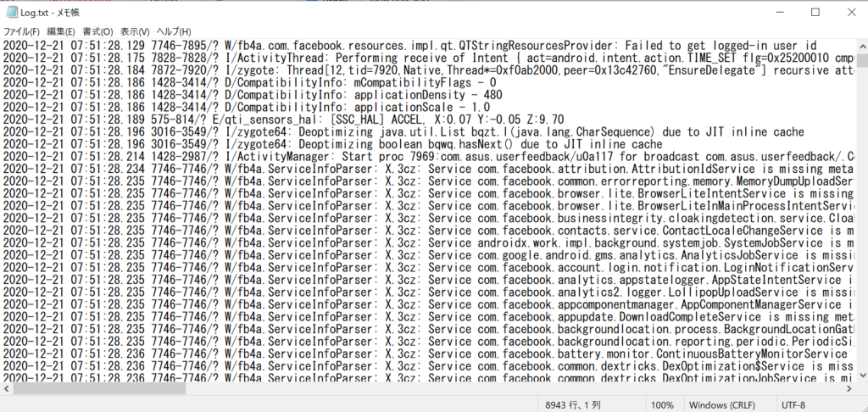Maximize the Notepad window
Image resolution: width=868 pixels, height=412 pixels.
815,12
